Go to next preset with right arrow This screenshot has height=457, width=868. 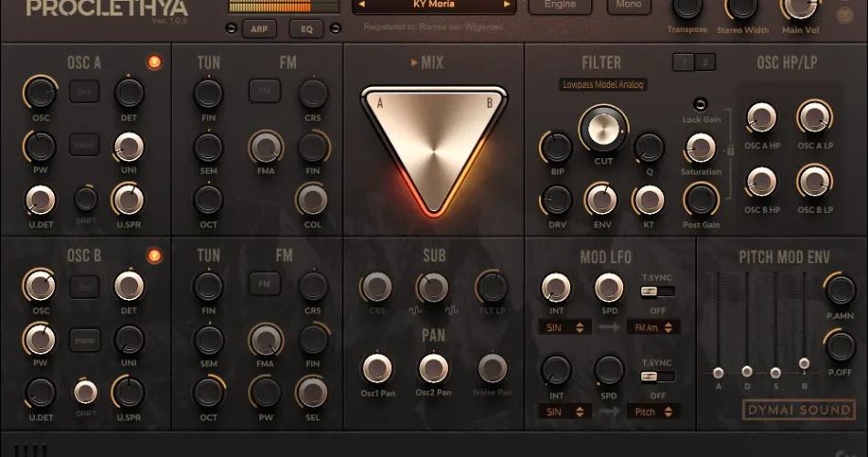506,5
